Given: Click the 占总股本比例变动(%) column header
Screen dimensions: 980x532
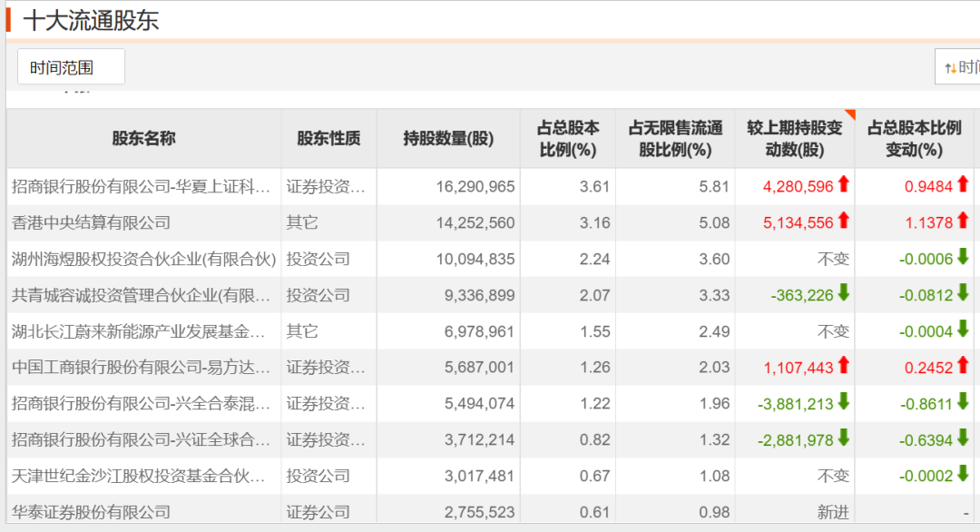Looking at the screenshot, I should (914, 139).
